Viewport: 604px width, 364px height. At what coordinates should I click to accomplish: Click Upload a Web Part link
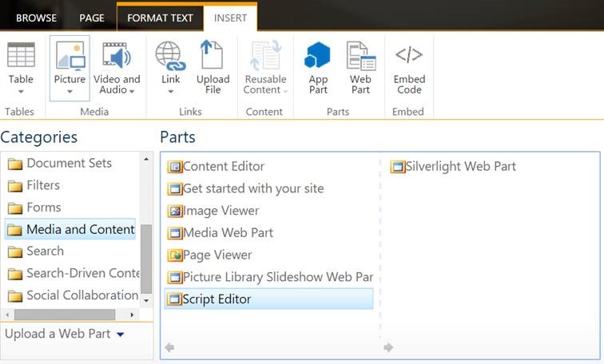coord(58,334)
